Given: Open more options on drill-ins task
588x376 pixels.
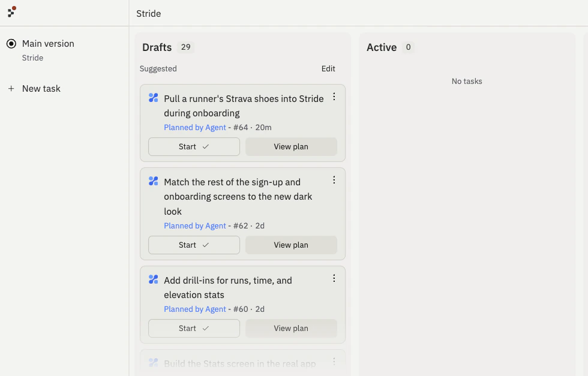Looking at the screenshot, I should click(334, 278).
